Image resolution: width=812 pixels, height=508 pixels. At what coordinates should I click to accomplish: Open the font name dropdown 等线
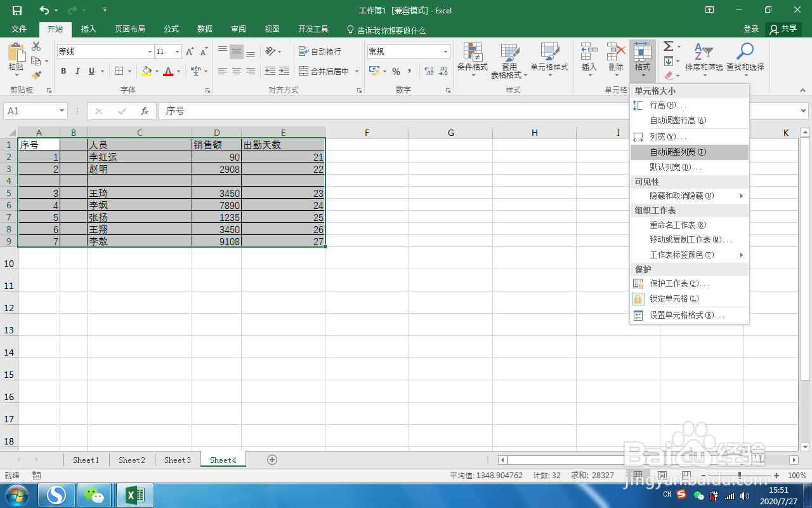click(150, 52)
